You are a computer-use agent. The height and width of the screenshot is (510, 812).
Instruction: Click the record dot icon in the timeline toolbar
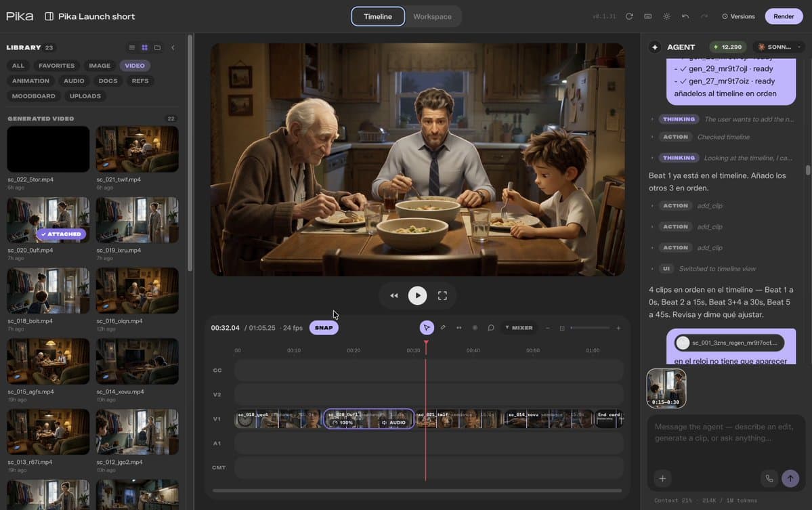tap(475, 328)
